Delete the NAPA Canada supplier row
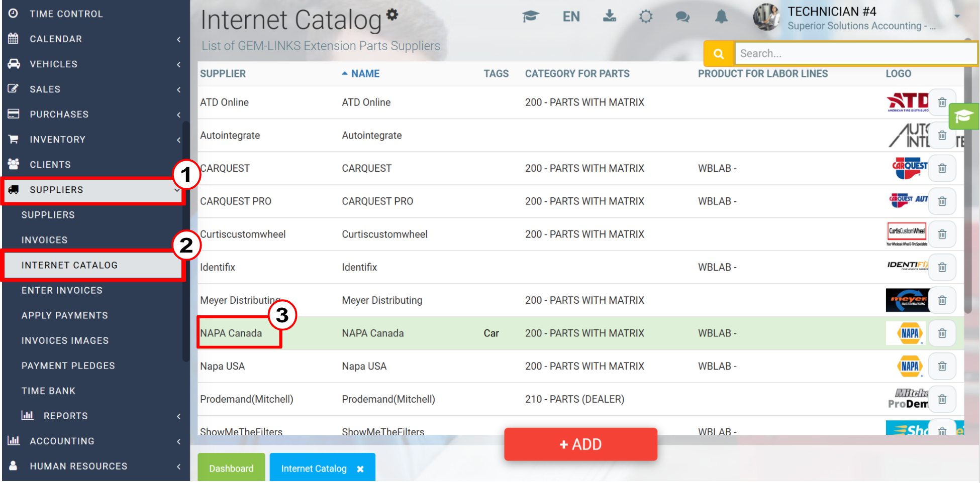The width and height of the screenshot is (980, 483). click(x=942, y=333)
